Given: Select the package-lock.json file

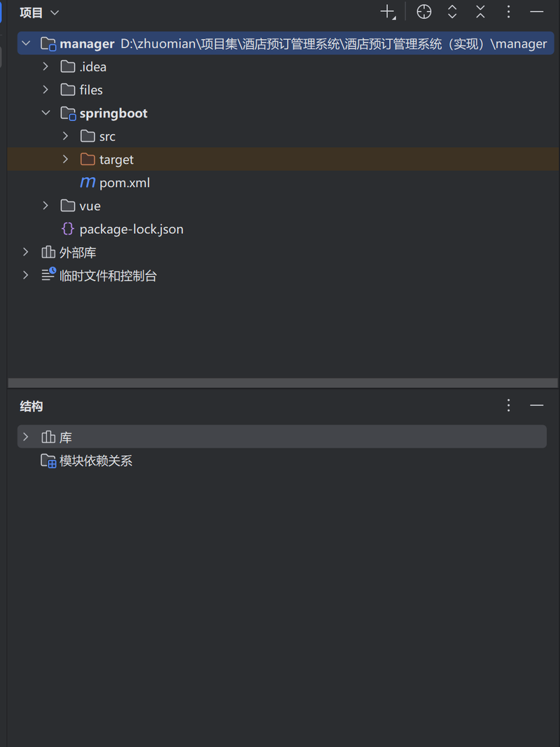Looking at the screenshot, I should 131,229.
